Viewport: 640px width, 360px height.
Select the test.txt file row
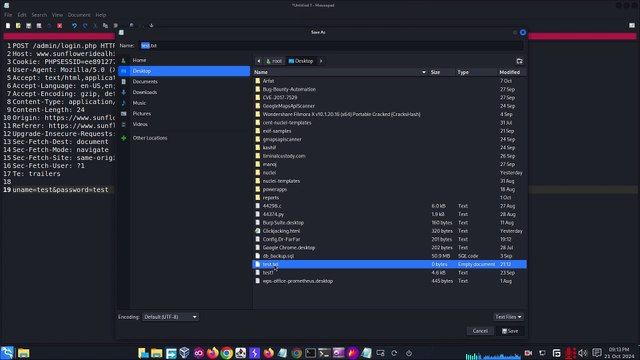pyautogui.click(x=390, y=264)
